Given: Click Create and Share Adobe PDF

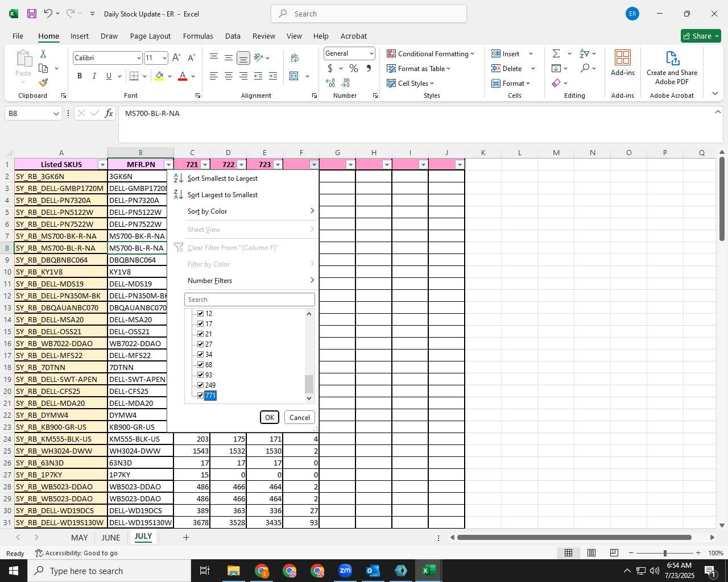Looking at the screenshot, I should [672, 68].
